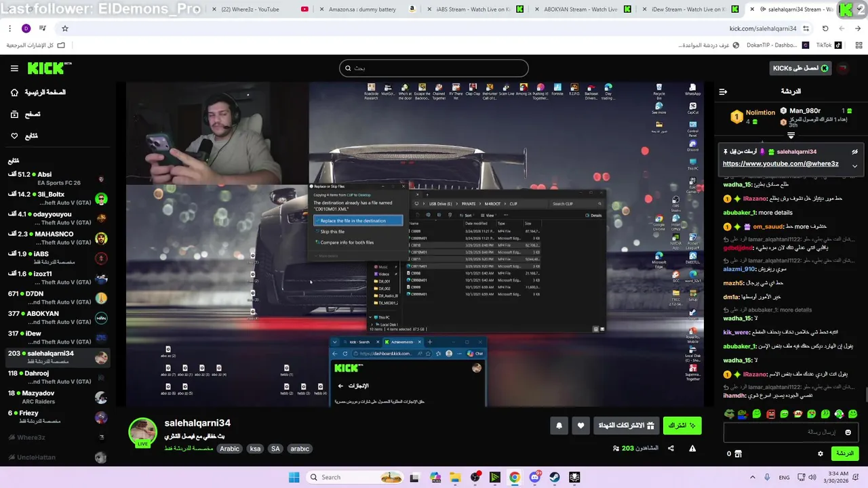The width and height of the screenshot is (868, 488).
Task: Open the Kick shop icon below the chat
Action: (x=738, y=453)
